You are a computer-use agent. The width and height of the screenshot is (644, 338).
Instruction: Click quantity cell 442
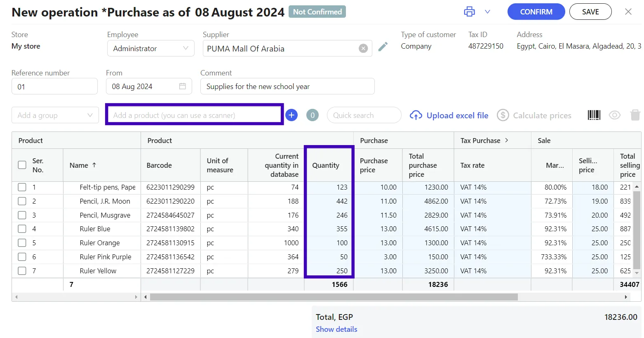[x=329, y=201]
